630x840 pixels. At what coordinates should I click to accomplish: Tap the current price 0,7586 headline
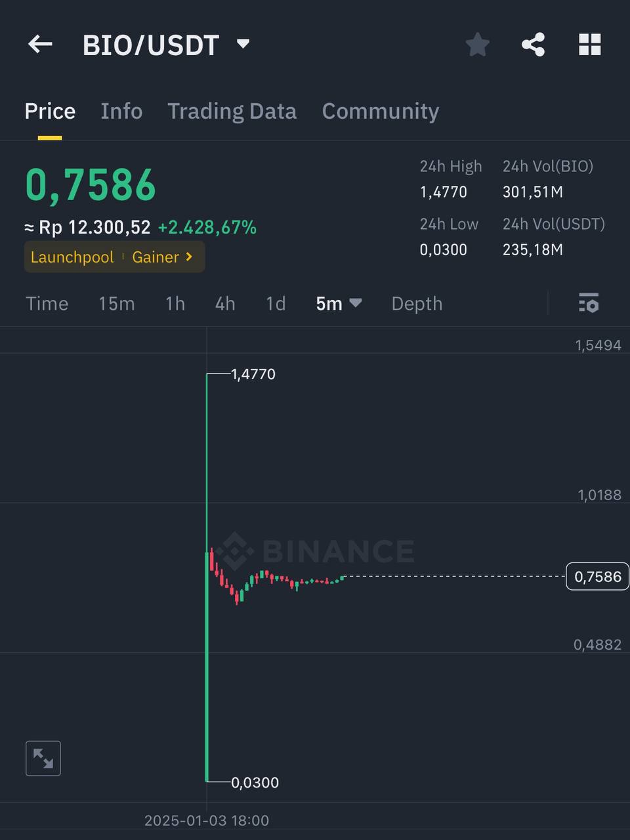click(91, 184)
